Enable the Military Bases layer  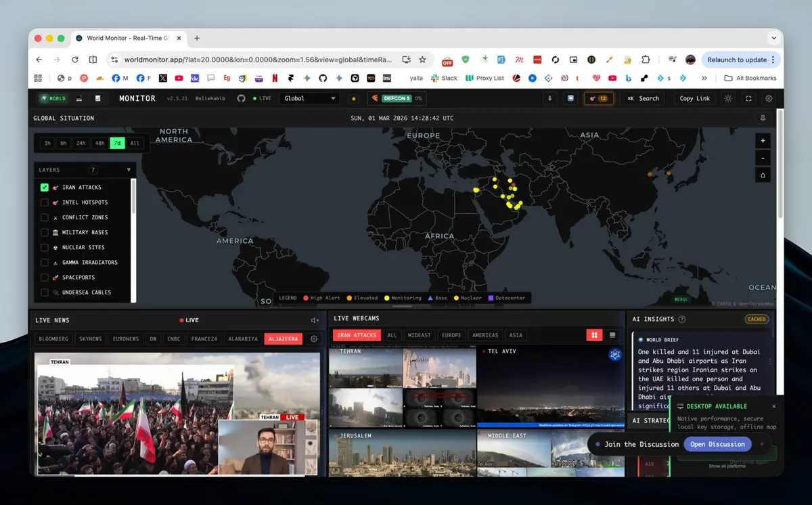coord(45,232)
